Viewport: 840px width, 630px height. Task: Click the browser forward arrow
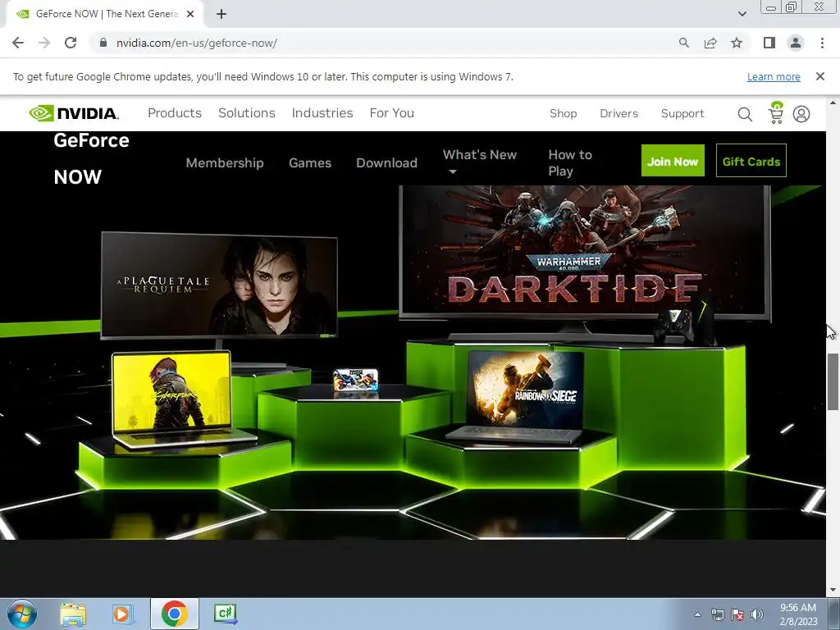[x=44, y=43]
